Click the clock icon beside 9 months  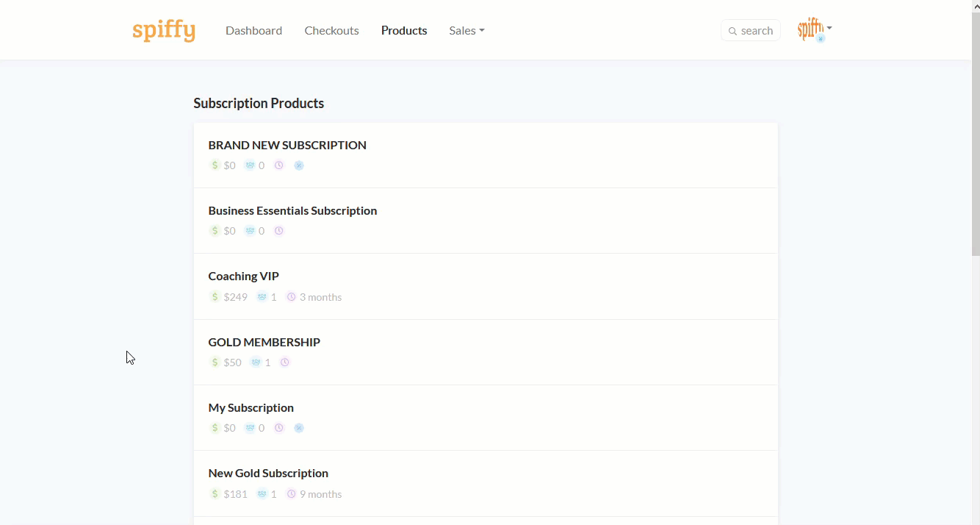291,494
